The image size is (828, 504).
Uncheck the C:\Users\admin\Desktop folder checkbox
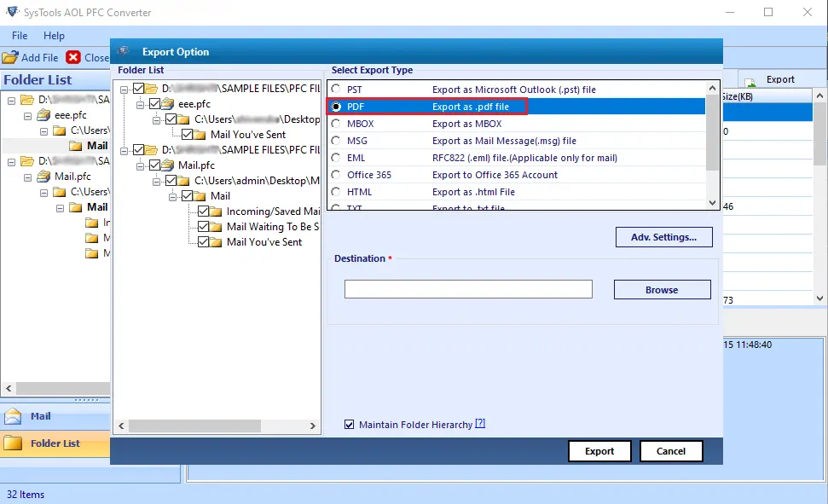point(171,180)
